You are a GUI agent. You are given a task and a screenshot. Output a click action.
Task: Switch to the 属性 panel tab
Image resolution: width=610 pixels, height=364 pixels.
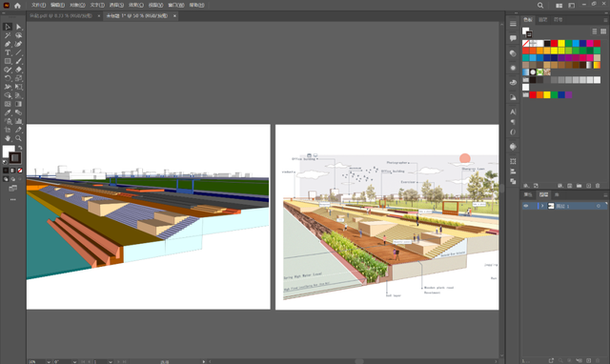click(528, 194)
